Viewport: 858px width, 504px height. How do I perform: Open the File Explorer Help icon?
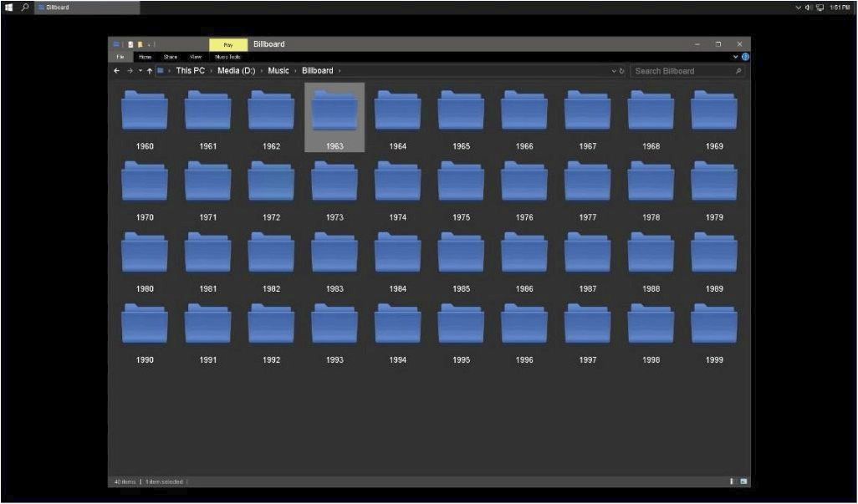[x=745, y=57]
